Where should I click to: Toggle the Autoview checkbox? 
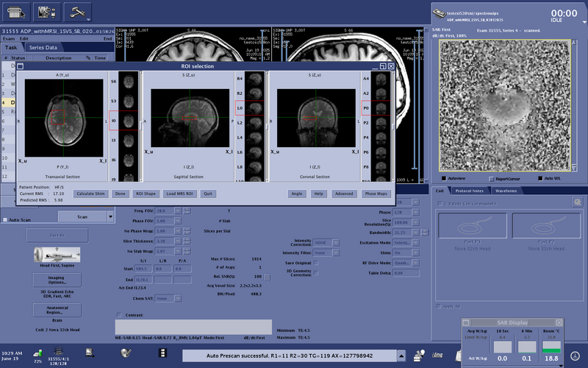(x=444, y=178)
